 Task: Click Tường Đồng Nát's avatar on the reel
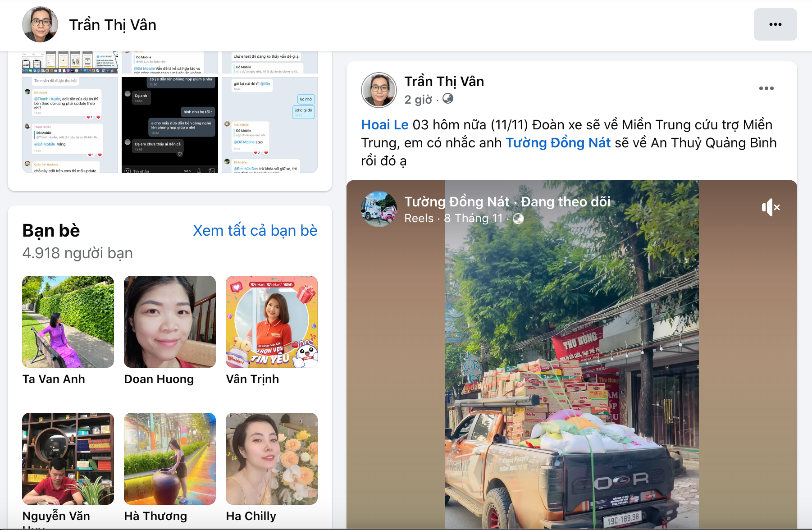click(379, 209)
